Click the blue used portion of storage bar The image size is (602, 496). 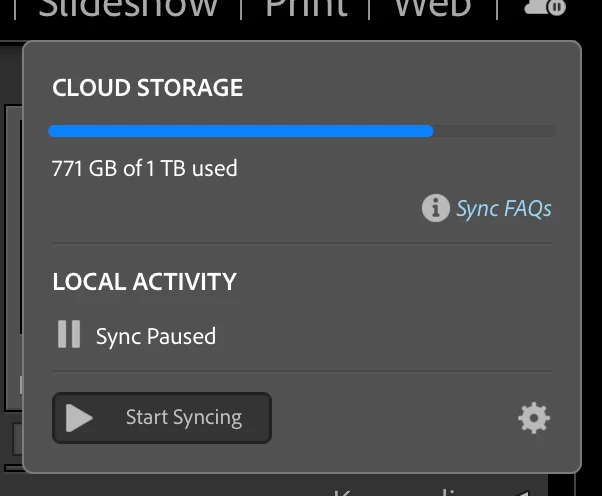pos(240,131)
